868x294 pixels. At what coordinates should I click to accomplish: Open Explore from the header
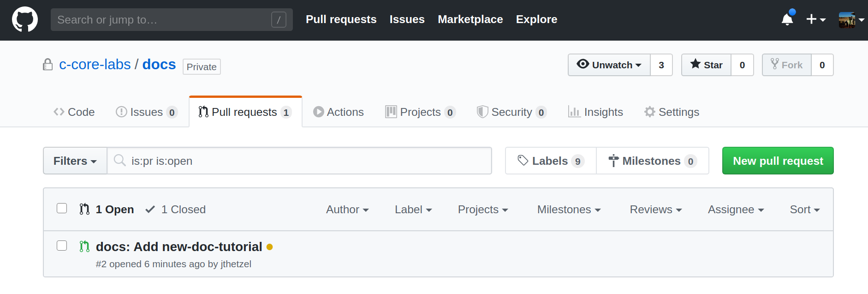tap(536, 19)
